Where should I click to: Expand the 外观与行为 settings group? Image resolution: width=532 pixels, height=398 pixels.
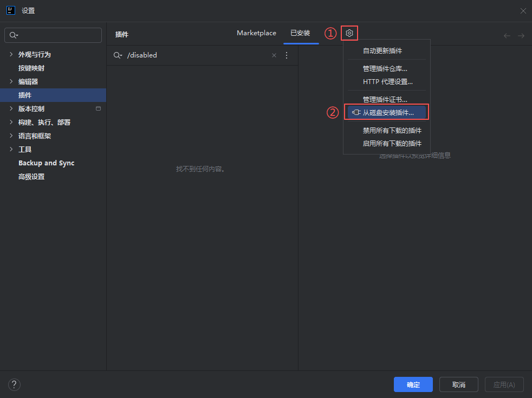(11, 54)
